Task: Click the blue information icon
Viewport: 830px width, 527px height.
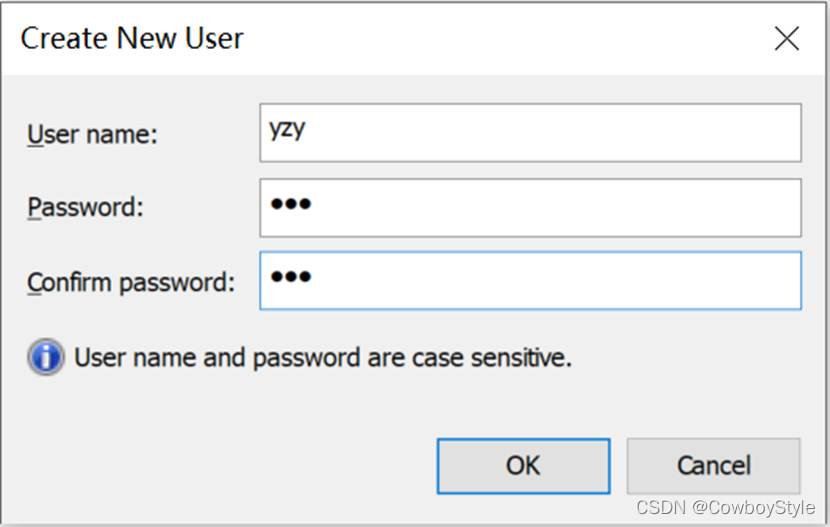Action: (46, 358)
